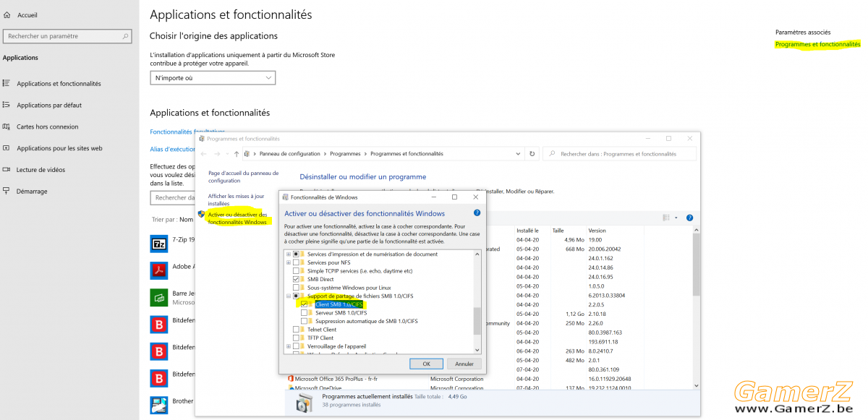Refresh the Programmes et fonctionnalités address bar

coord(532,154)
